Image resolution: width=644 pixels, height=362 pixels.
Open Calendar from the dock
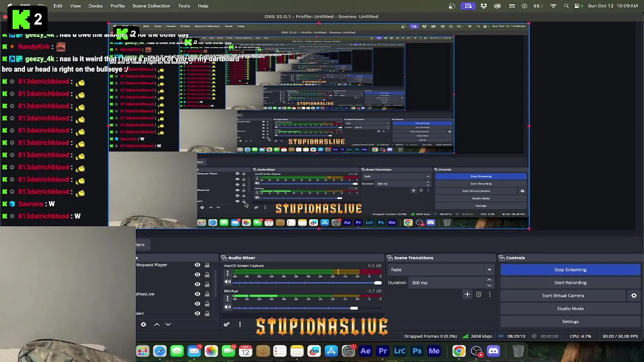pyautogui.click(x=245, y=351)
